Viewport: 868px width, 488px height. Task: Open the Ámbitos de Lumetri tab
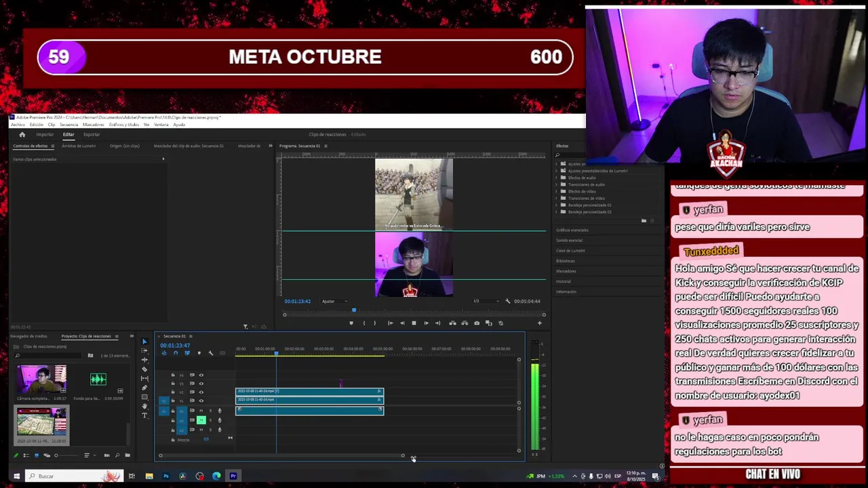point(79,146)
